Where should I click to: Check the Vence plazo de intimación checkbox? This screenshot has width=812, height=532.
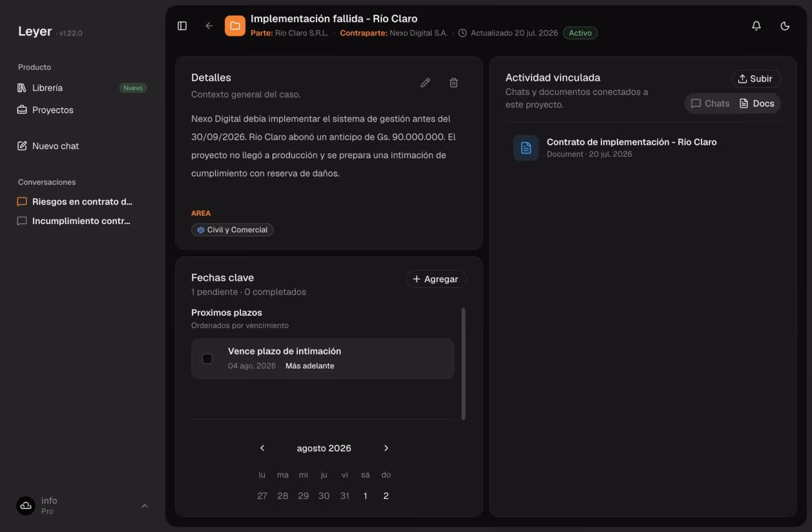coord(207,358)
